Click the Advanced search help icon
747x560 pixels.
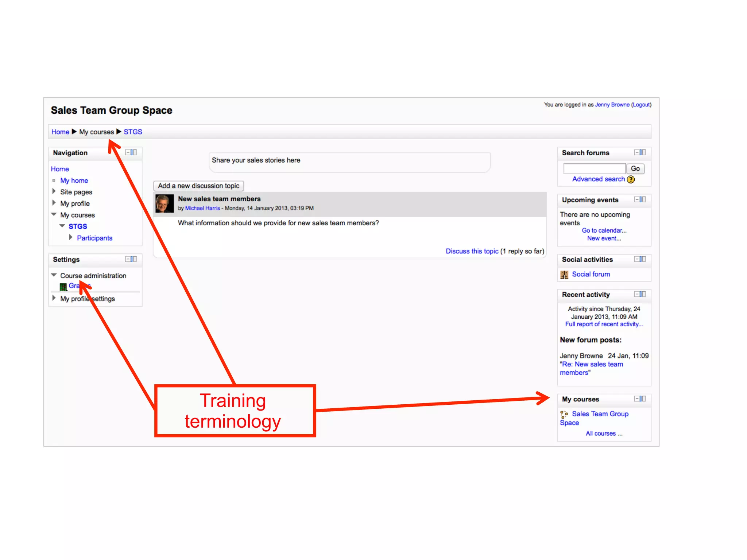pos(631,179)
